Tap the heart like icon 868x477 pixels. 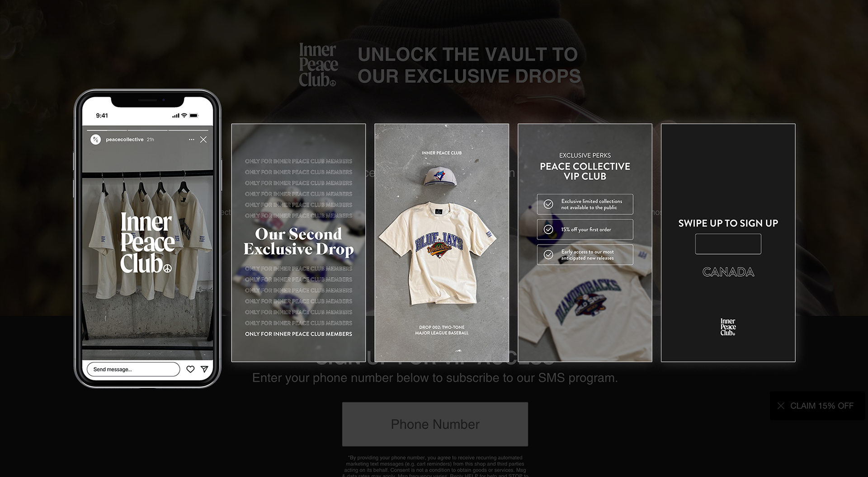point(190,369)
